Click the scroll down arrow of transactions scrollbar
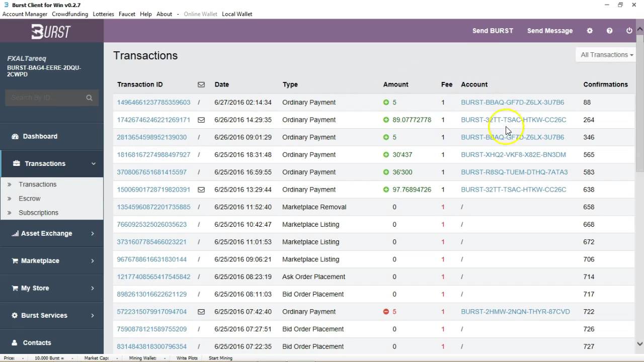This screenshot has height=362, width=644. 639,344
